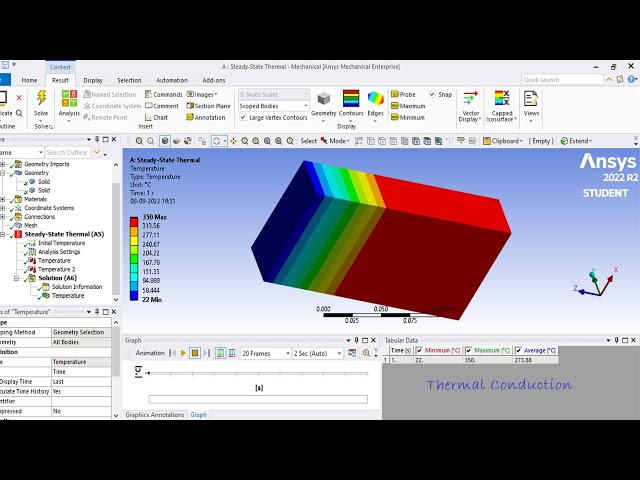Viewport: 640px width, 480px height.
Task: Click the Next frame animation button
Action: coord(207,353)
